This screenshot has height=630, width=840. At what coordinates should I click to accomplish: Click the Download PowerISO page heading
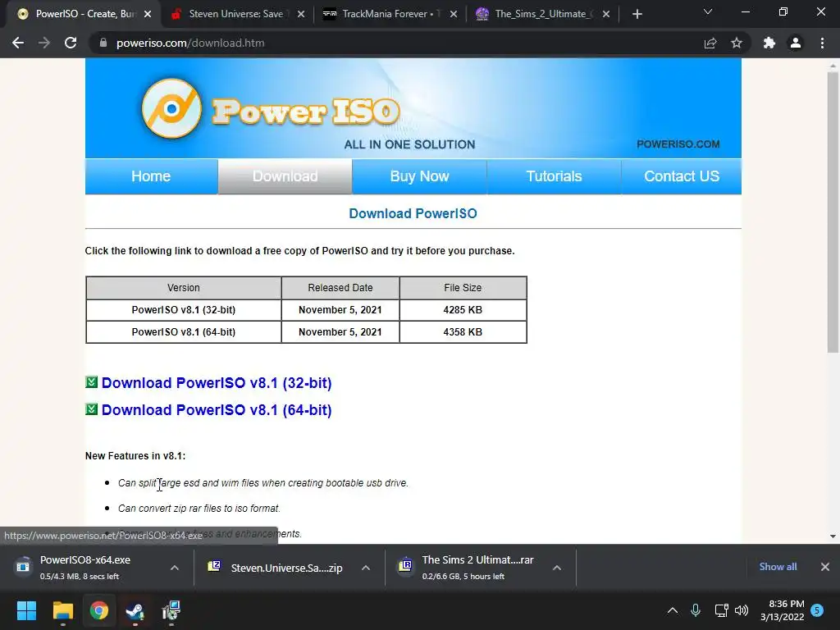click(413, 213)
